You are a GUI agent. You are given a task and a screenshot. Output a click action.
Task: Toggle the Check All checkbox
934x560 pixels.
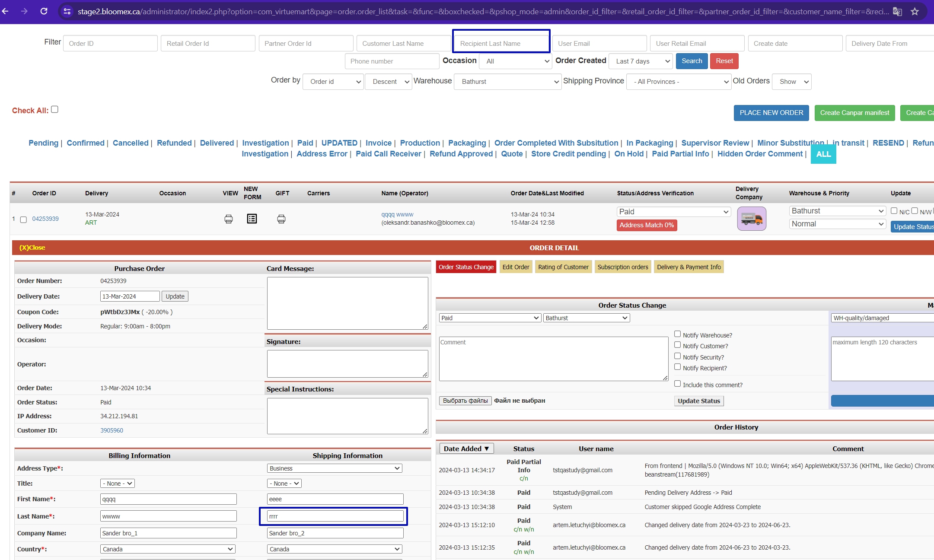click(55, 109)
